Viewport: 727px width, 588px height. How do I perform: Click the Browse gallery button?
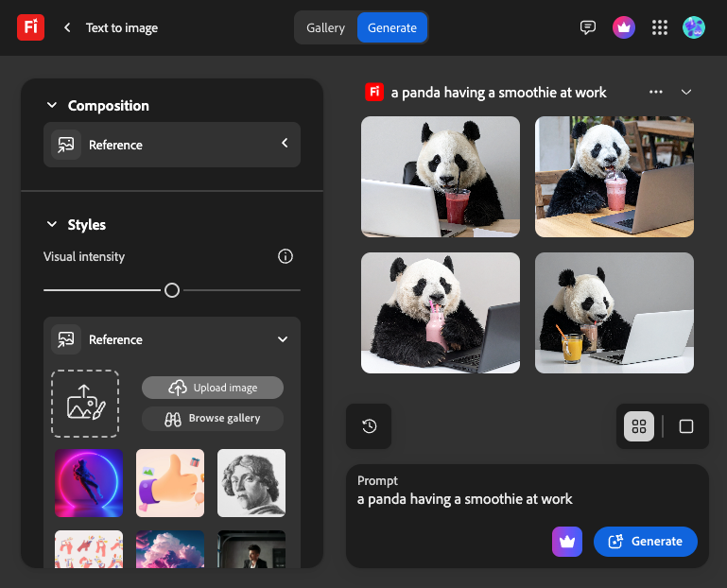tap(213, 418)
